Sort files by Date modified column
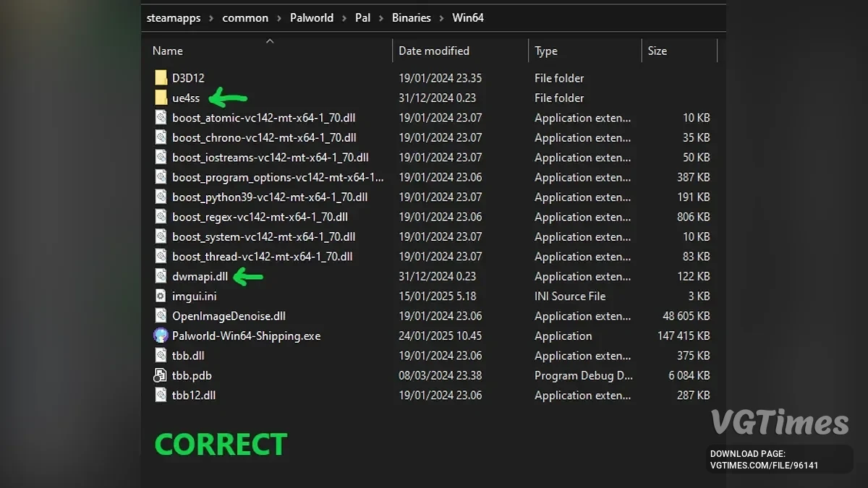 (x=434, y=51)
